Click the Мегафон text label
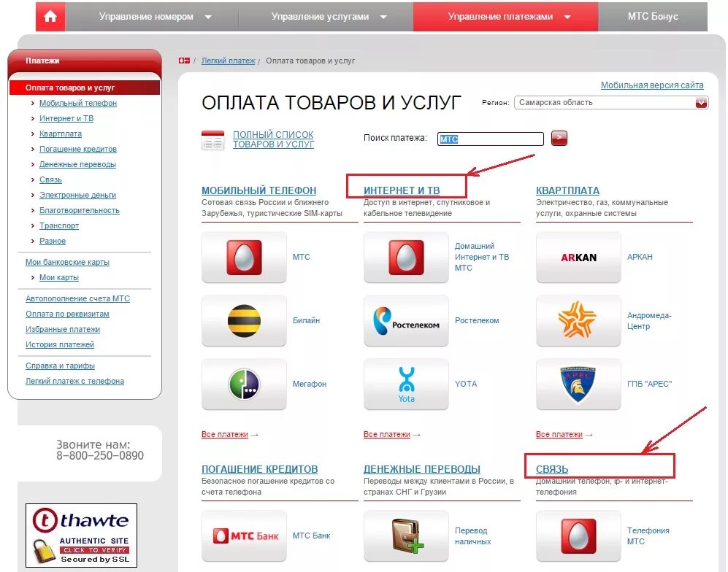 [x=309, y=384]
